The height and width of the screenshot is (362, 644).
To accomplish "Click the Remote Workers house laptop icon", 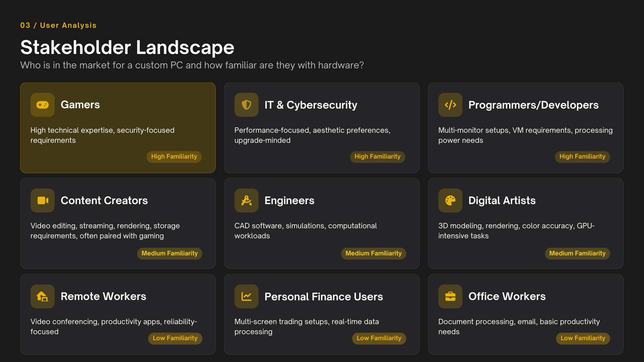I will pyautogui.click(x=43, y=296).
